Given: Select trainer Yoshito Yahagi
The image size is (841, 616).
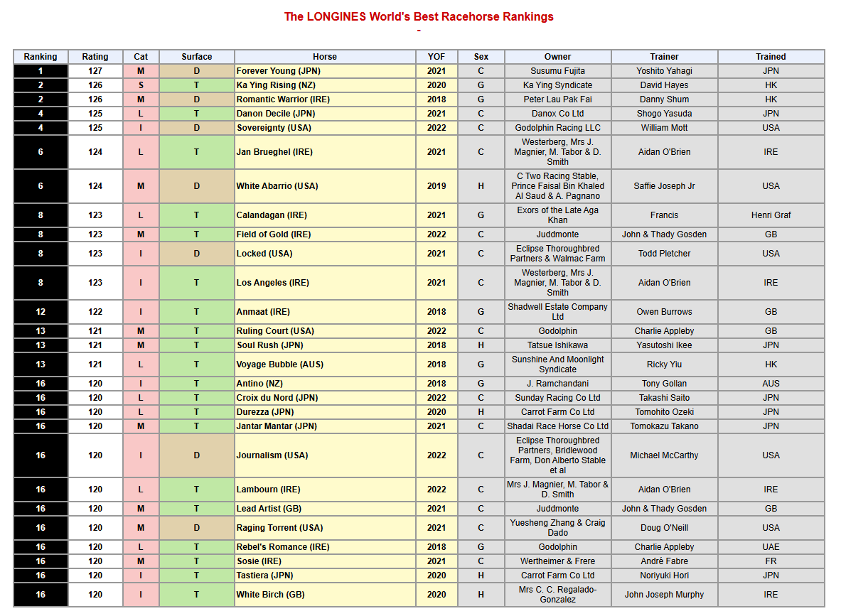Looking at the screenshot, I should click(x=665, y=71).
